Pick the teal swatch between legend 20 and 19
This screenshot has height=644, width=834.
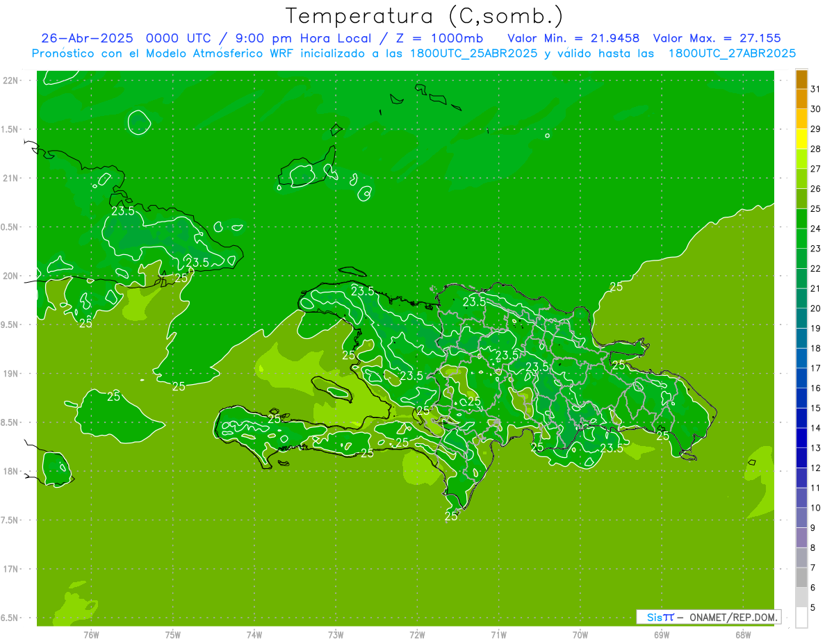(x=801, y=318)
